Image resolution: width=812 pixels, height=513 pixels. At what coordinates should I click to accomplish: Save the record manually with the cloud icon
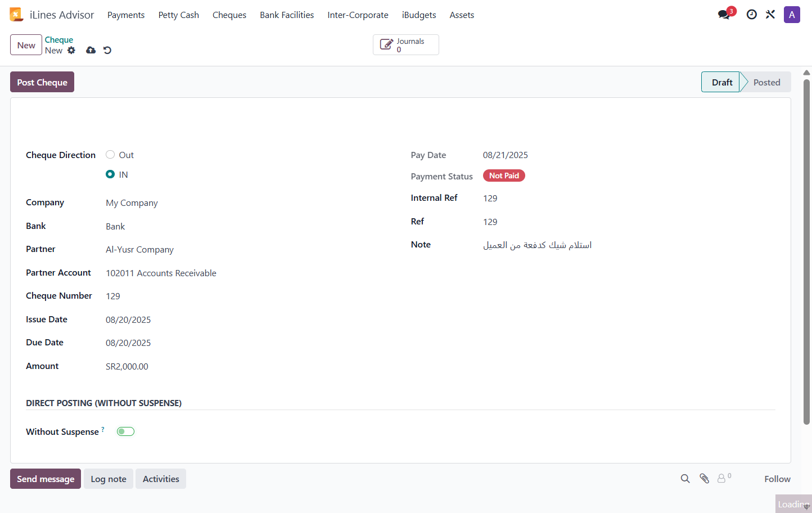click(91, 50)
